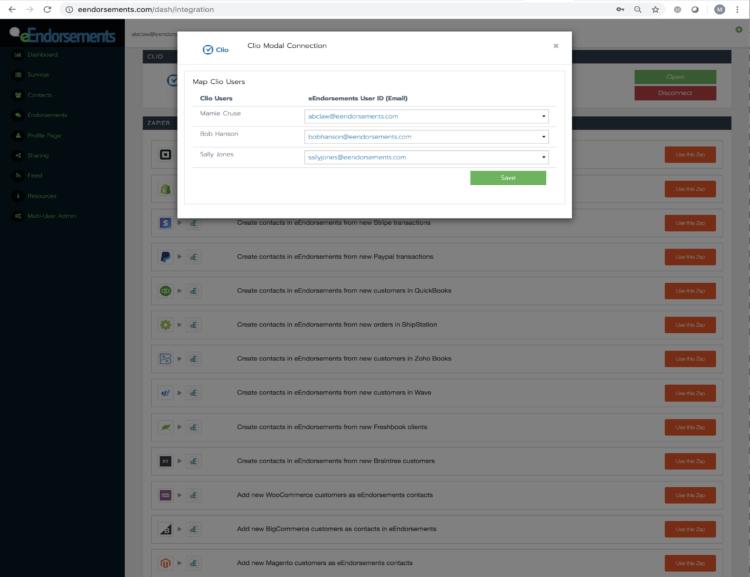The width and height of the screenshot is (750, 577).
Task: Click the green Open button for Clio
Action: [675, 77]
